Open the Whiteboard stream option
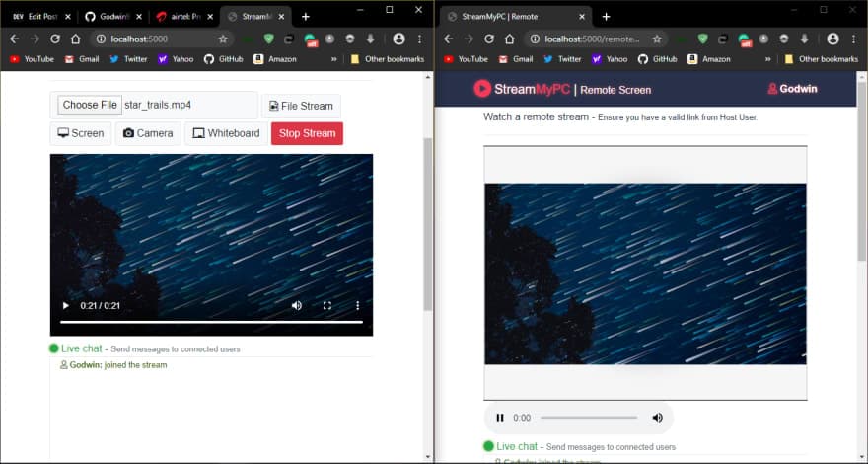This screenshot has height=464, width=868. click(x=225, y=133)
